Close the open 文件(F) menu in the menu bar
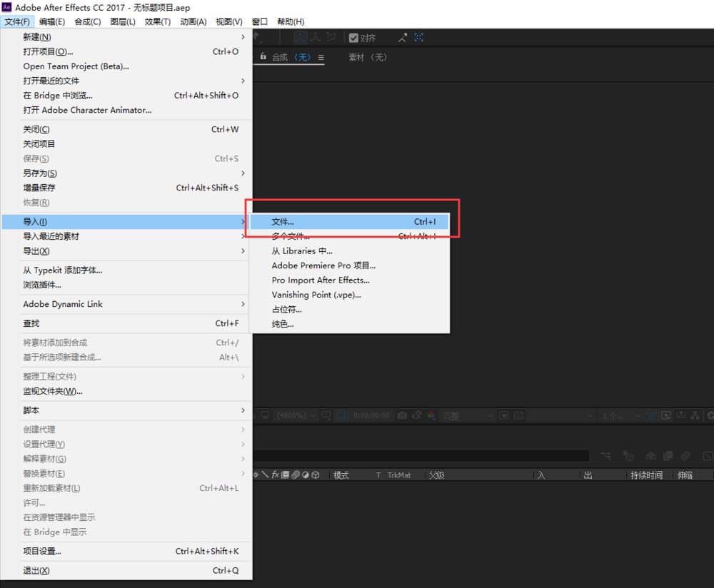 [17, 21]
